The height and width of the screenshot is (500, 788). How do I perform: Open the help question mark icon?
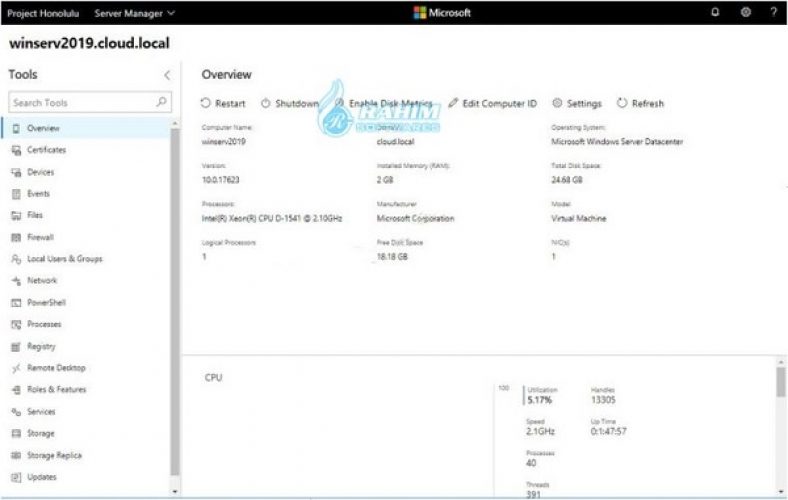pos(773,13)
